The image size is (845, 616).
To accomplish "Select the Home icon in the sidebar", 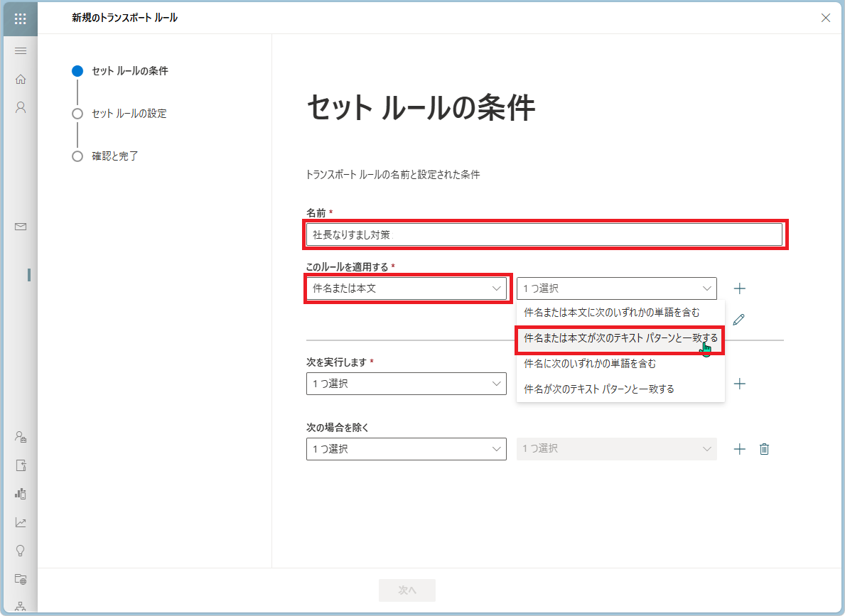I will 21,79.
